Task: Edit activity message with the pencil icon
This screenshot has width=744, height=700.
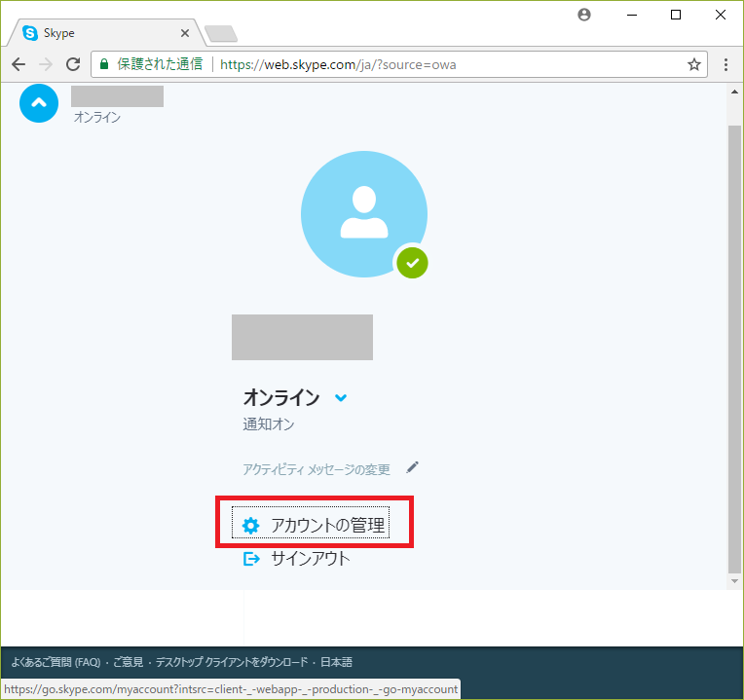Action: pyautogui.click(x=412, y=467)
